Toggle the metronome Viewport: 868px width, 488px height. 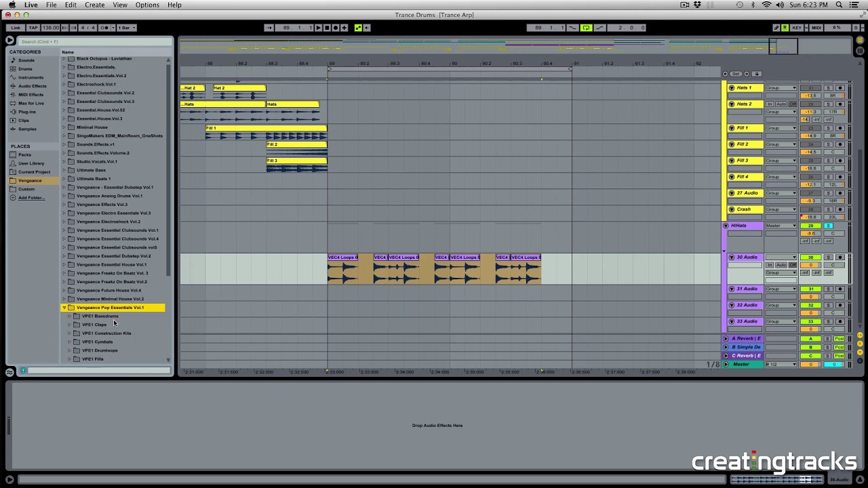pyautogui.click(x=104, y=28)
